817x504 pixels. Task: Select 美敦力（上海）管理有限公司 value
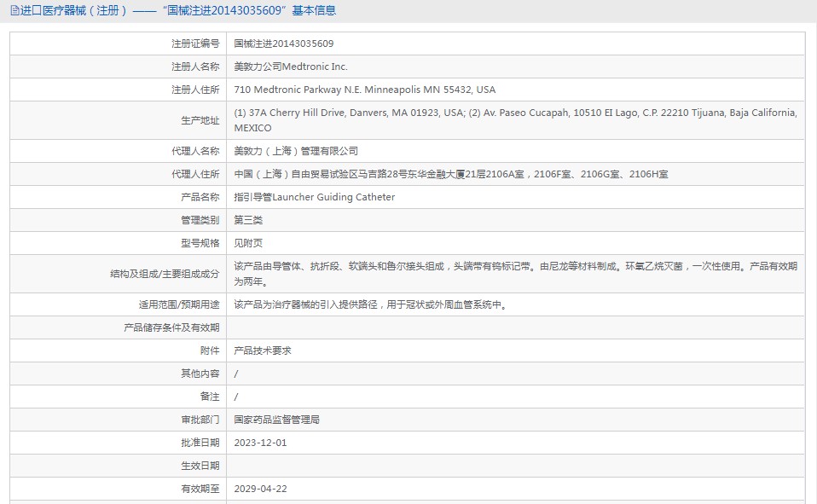tap(296, 151)
